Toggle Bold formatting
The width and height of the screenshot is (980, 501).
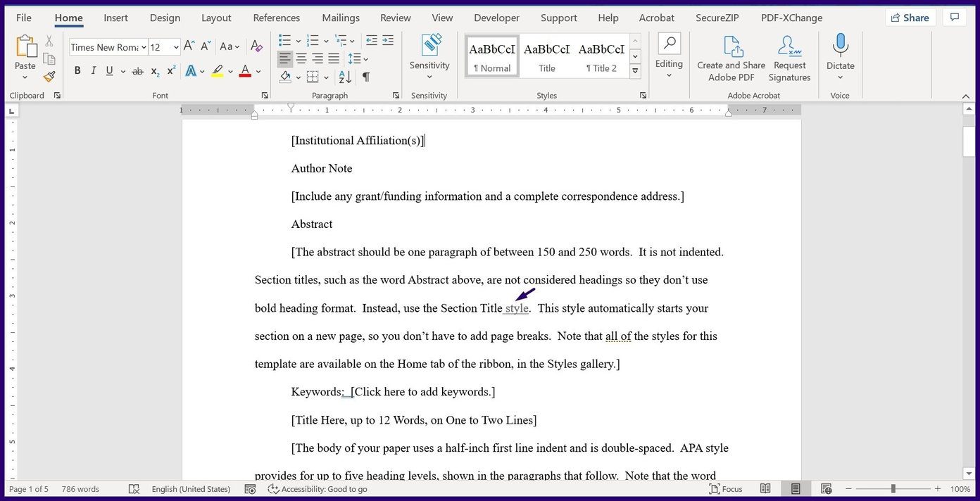[77, 70]
